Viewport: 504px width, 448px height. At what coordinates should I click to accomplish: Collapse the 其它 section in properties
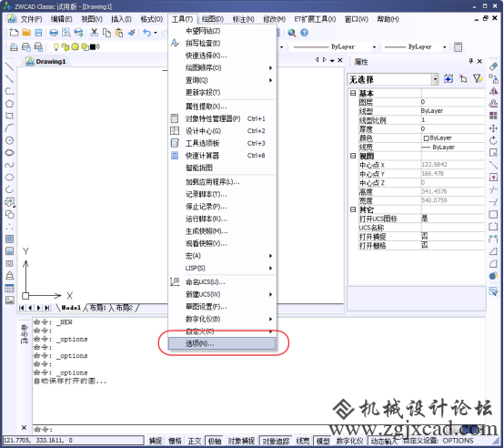(353, 209)
